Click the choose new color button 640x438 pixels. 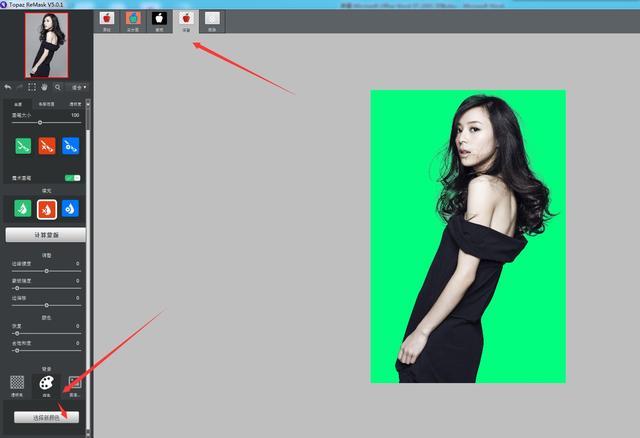(x=46, y=417)
